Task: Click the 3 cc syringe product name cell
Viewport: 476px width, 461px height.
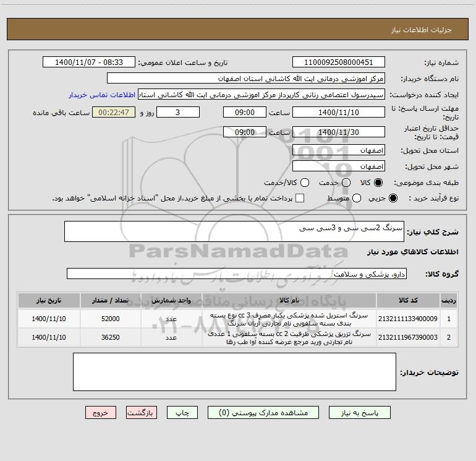Action: click(x=289, y=319)
